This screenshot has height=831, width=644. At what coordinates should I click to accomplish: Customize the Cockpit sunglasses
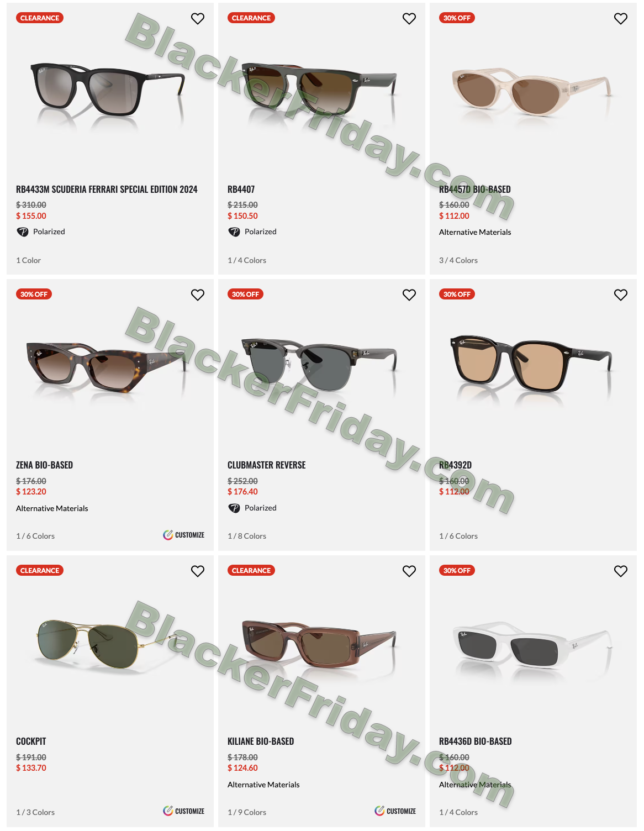(x=184, y=811)
